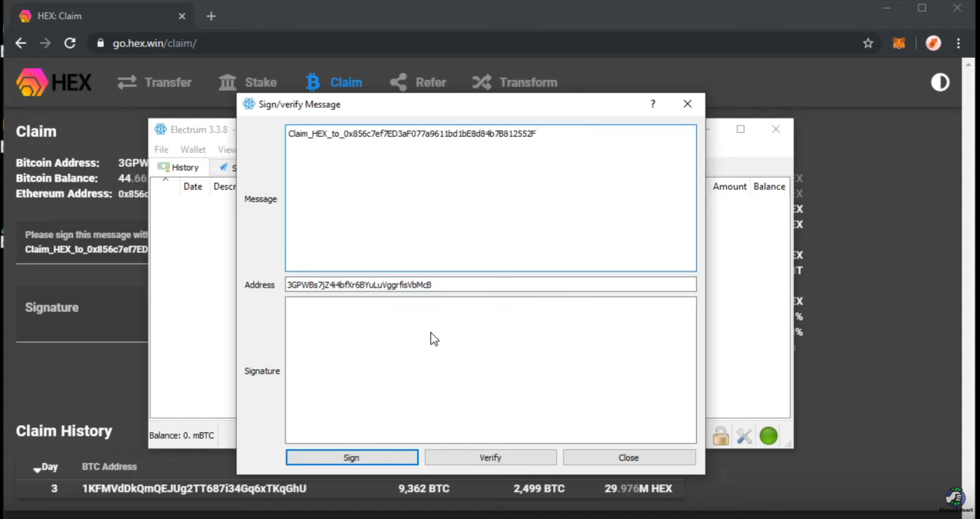Open the Refer page on HEX site
Screen dimensions: 980x519
pos(418,82)
